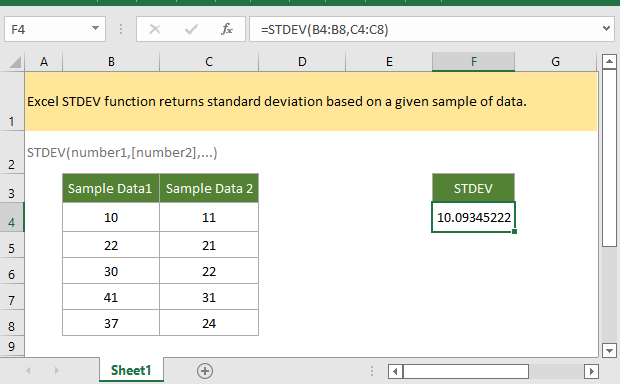Click the Enter checkmark icon in formula bar

pyautogui.click(x=191, y=29)
